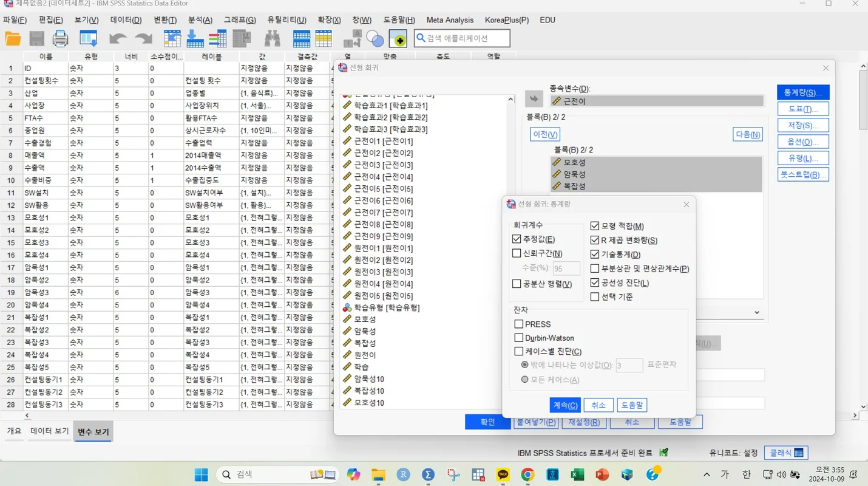The height and width of the screenshot is (486, 868).
Task: Click the Use variable sets circles icon
Action: pyautogui.click(x=375, y=39)
